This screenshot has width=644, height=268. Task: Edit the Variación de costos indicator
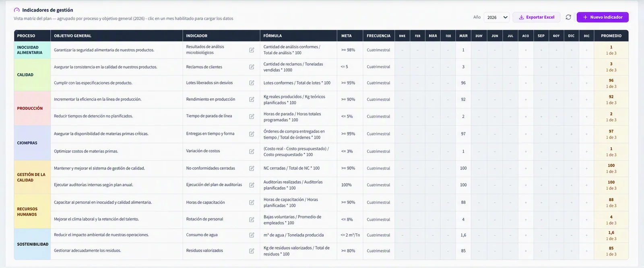click(252, 151)
